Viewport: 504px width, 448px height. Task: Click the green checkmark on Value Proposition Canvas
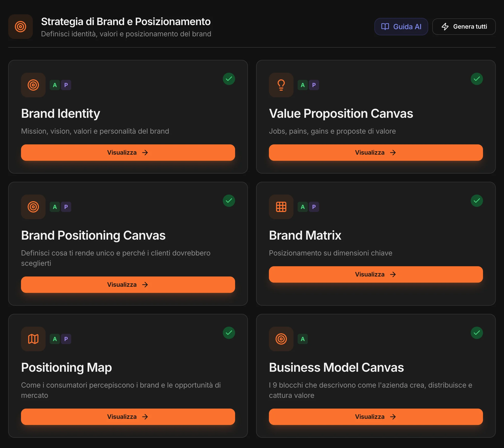[x=477, y=79]
